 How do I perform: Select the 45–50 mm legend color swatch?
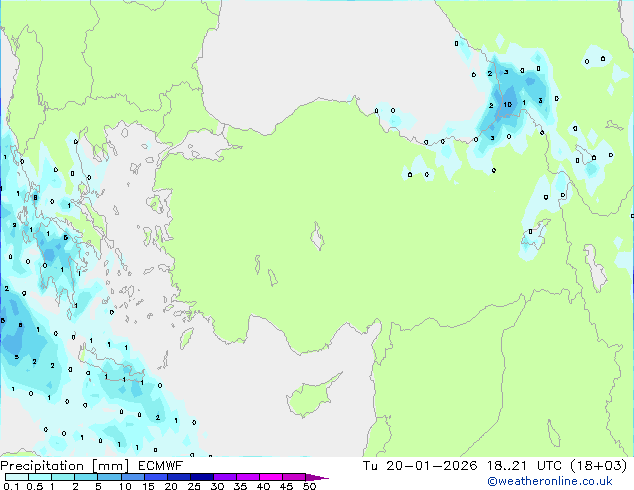click(294, 477)
